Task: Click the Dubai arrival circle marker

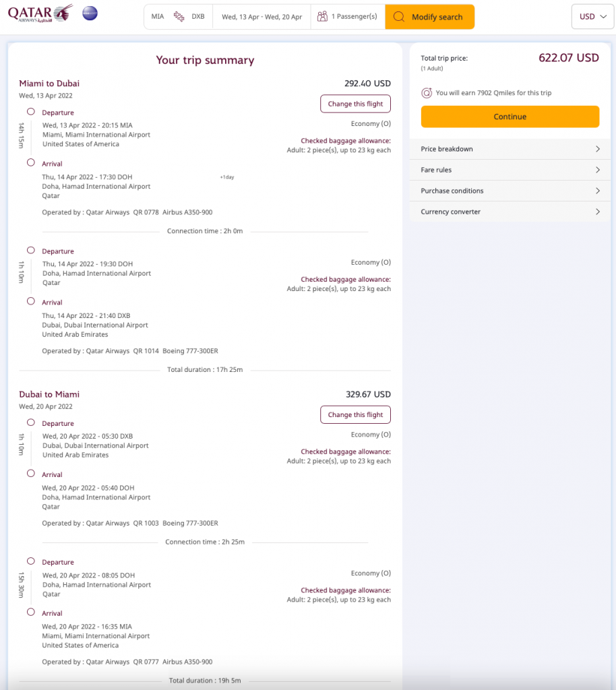Action: click(x=31, y=302)
